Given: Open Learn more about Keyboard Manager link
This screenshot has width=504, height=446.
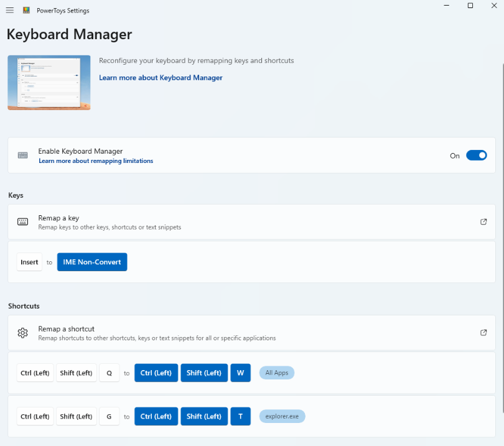Looking at the screenshot, I should 161,78.
